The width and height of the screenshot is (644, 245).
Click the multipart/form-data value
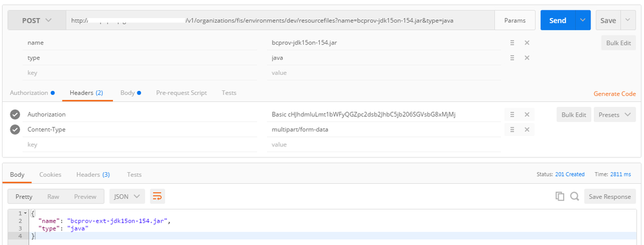click(x=300, y=130)
